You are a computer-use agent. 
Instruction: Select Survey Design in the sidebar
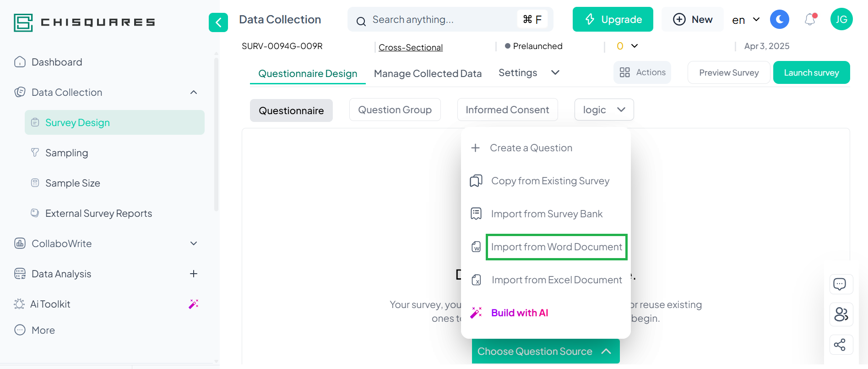pos(114,122)
